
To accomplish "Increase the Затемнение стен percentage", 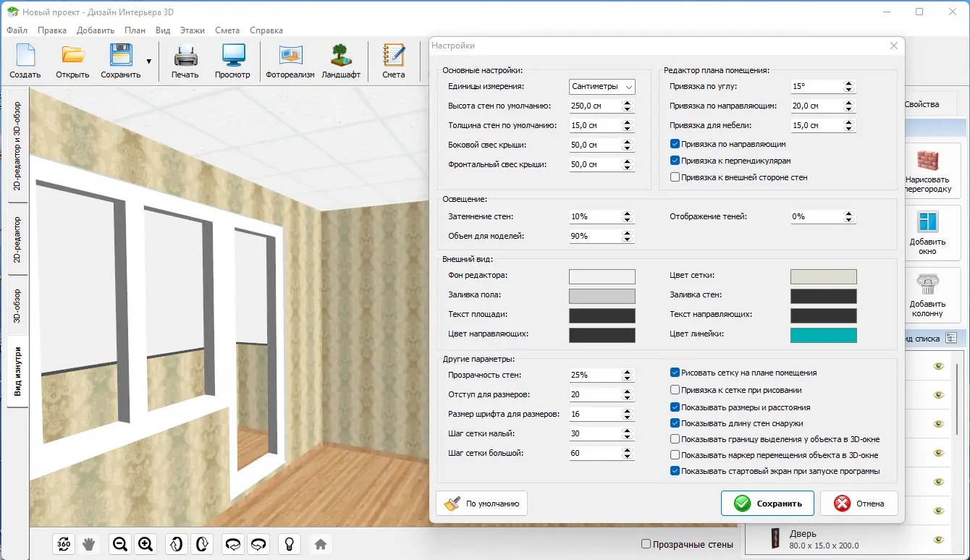I will tap(628, 213).
